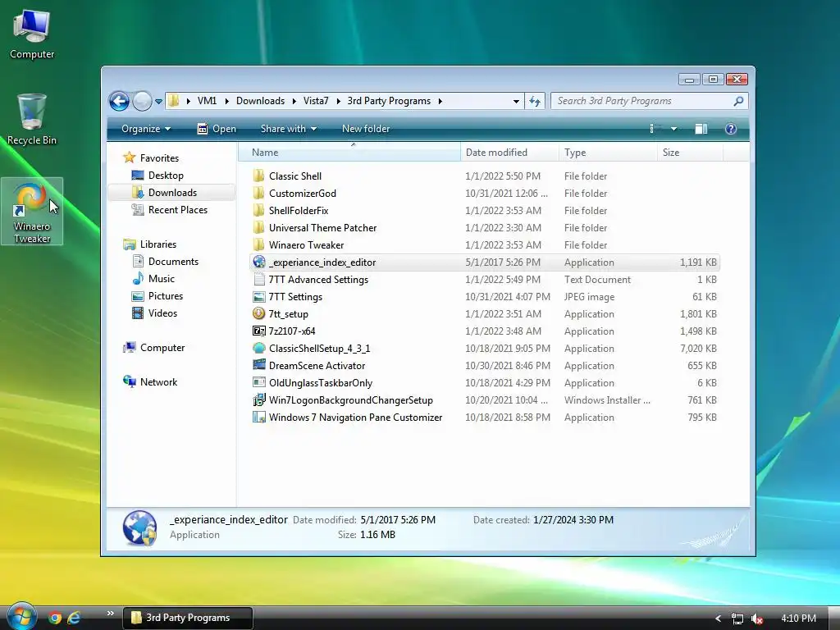Click the search magnifier icon

tap(738, 101)
